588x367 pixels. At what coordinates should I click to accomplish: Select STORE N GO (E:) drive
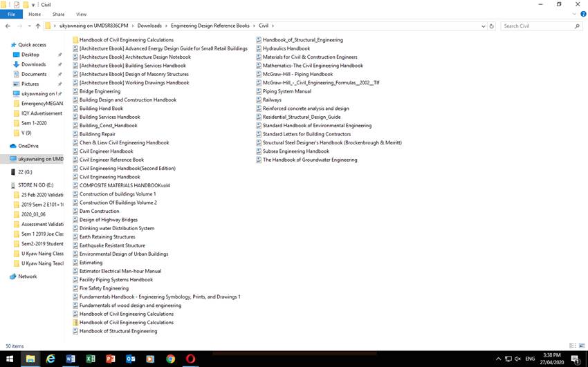click(35, 185)
